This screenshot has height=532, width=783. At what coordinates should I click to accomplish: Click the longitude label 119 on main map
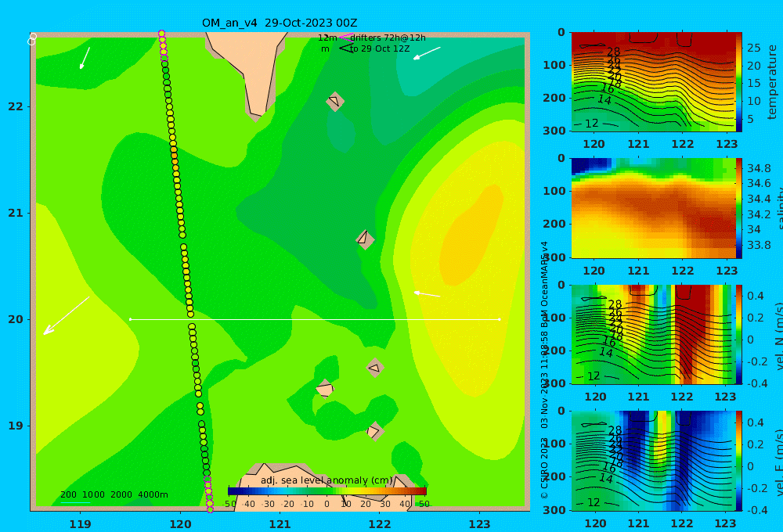pos(81,524)
